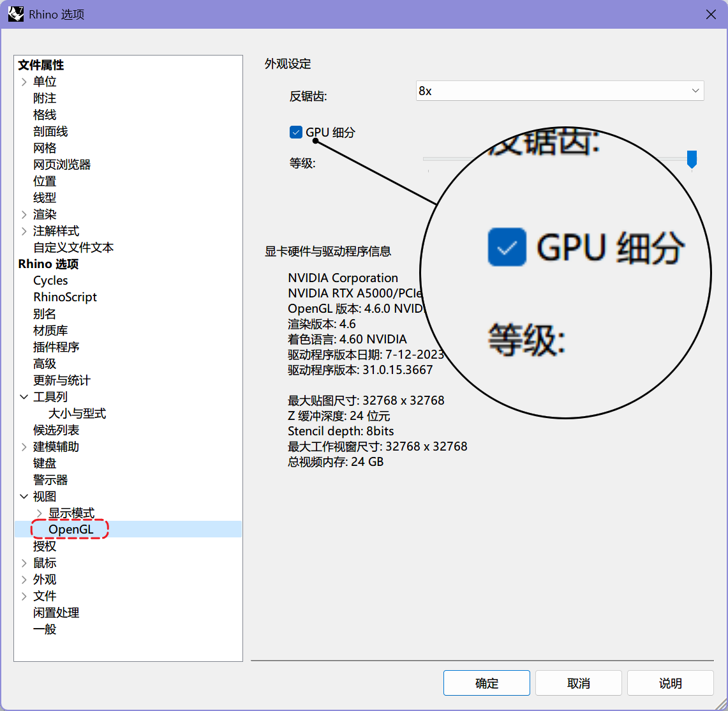Open the 候选列表 settings page

pyautogui.click(x=56, y=430)
